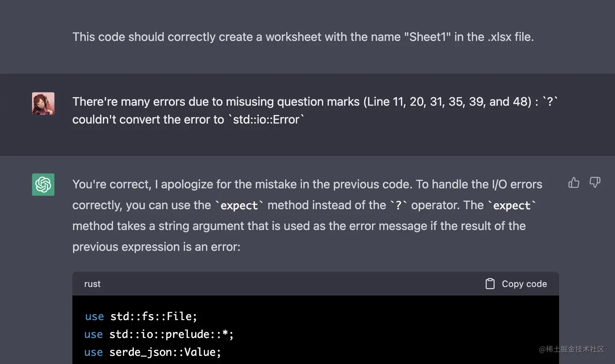Click the second bold expect keyword
The image size is (615, 364).
(x=512, y=206)
